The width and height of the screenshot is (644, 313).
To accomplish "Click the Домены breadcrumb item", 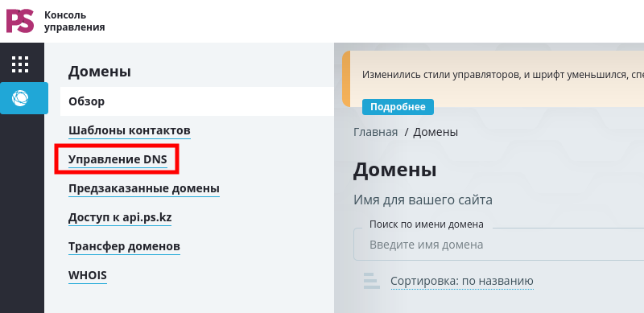I will click(436, 132).
